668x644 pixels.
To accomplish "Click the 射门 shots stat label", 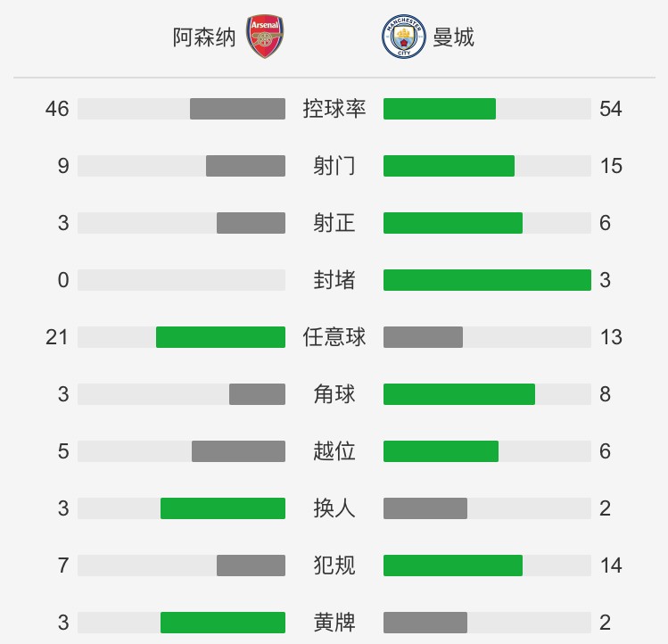I will pos(334,166).
